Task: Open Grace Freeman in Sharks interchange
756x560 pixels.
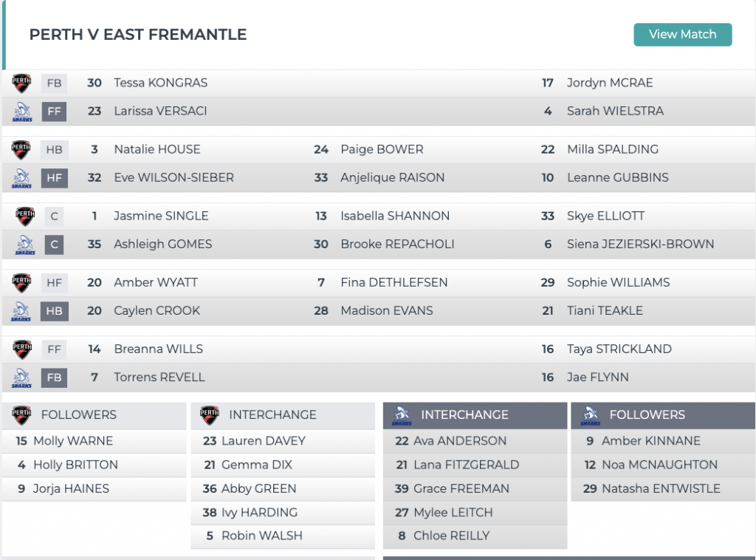Action: point(461,488)
